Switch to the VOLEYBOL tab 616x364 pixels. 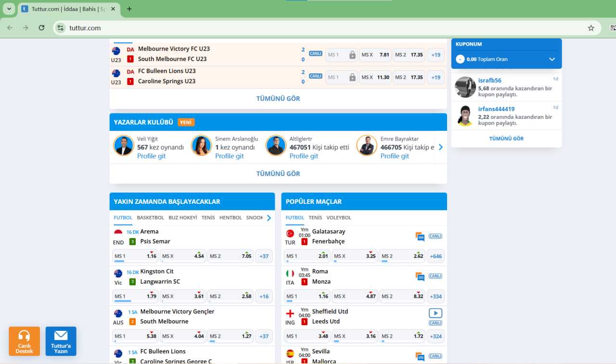pyautogui.click(x=339, y=218)
